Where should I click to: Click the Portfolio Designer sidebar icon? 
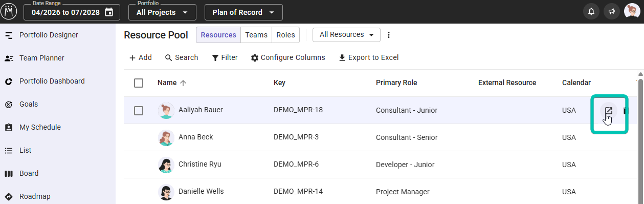[x=9, y=35]
